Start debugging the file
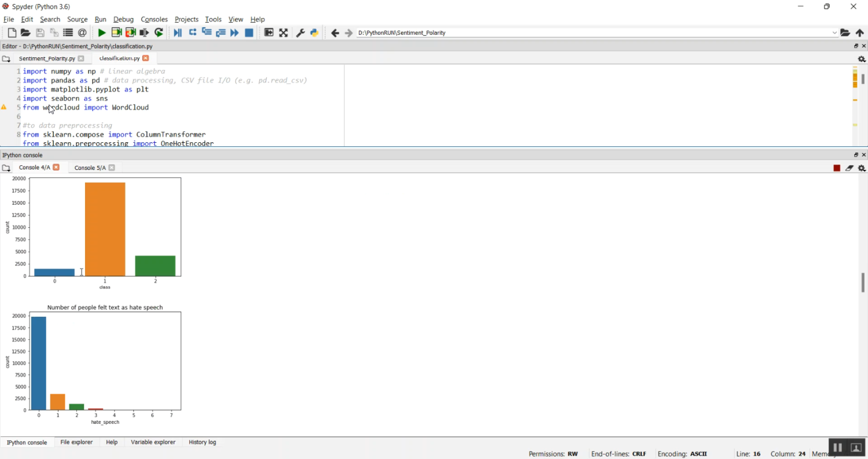Screen dimensions: 868x459 click(178, 33)
